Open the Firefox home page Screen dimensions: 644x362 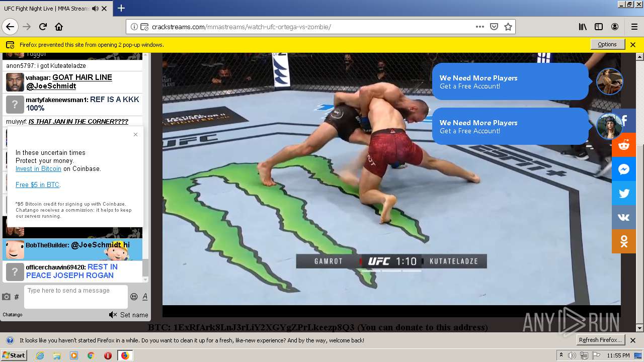coord(59,27)
